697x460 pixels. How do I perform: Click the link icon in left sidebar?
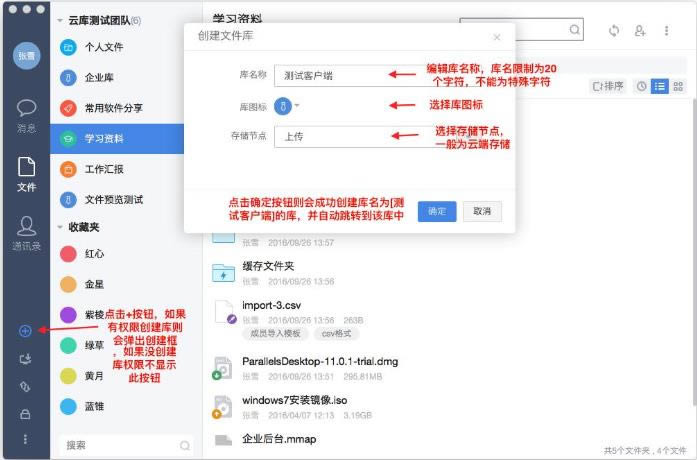(25, 387)
